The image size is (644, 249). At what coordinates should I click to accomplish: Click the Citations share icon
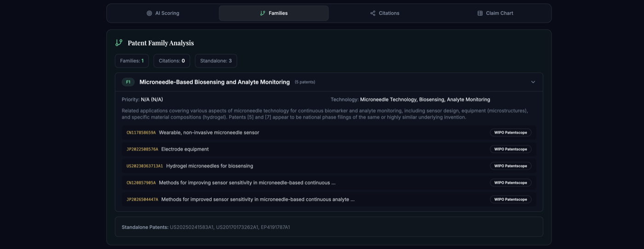(373, 13)
